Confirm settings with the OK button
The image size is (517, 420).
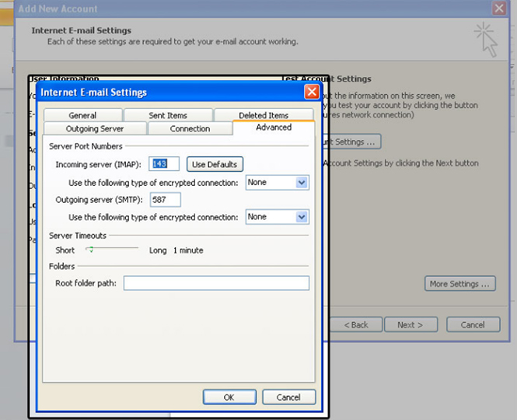point(229,397)
